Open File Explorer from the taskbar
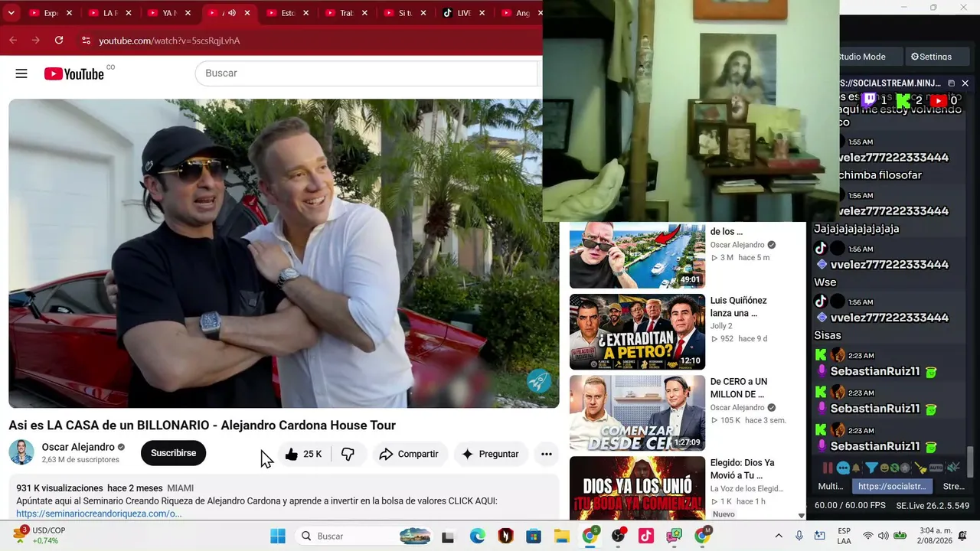The image size is (980, 551). tap(562, 536)
